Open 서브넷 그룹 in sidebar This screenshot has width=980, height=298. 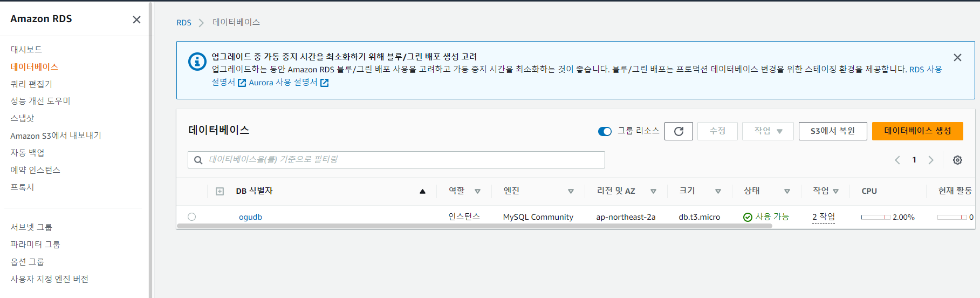tap(31, 227)
